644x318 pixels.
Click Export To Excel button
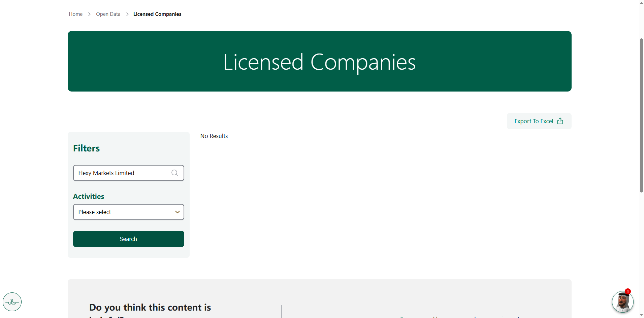coord(534,121)
